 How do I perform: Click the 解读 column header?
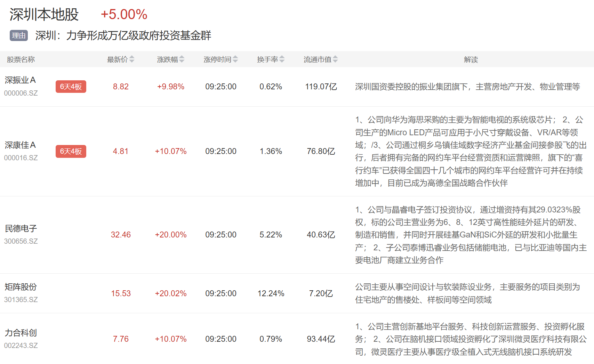click(x=471, y=59)
